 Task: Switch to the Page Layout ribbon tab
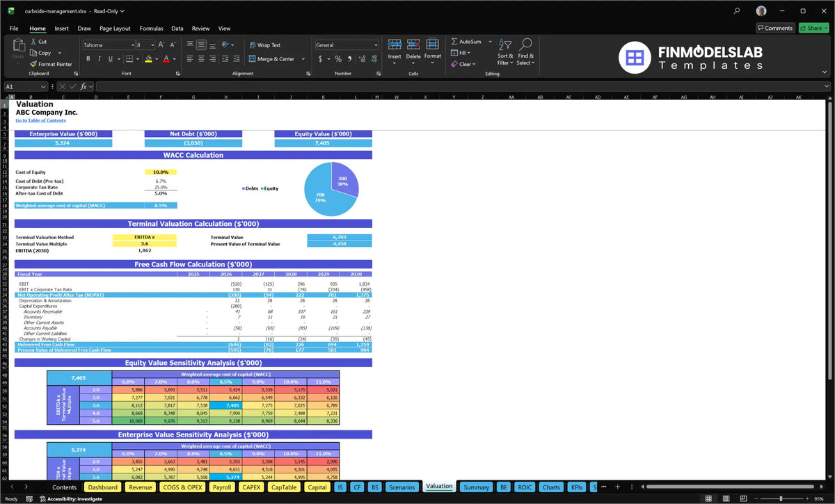click(x=115, y=29)
